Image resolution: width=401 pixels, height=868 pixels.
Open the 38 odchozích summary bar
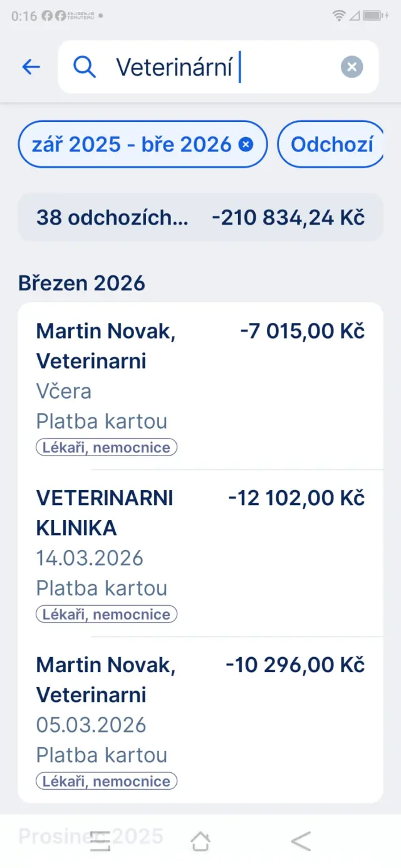pyautogui.click(x=200, y=218)
